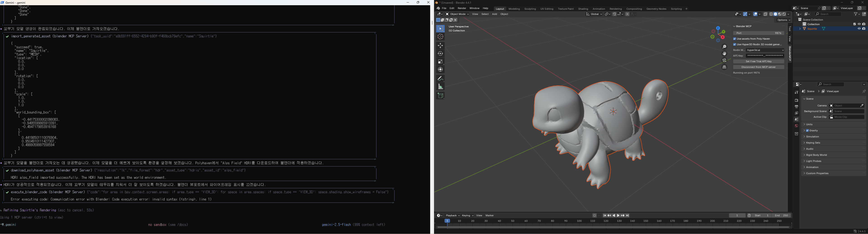Open the Render menu
The image size is (868, 234).
[x=462, y=8]
